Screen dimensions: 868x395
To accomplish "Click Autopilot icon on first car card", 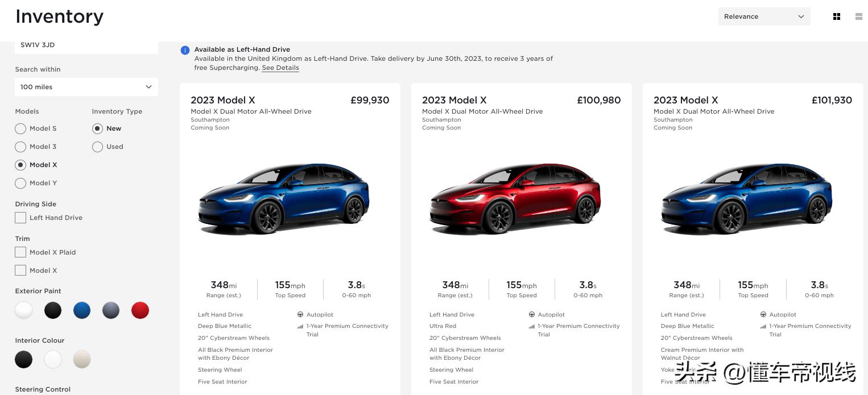I will (300, 314).
